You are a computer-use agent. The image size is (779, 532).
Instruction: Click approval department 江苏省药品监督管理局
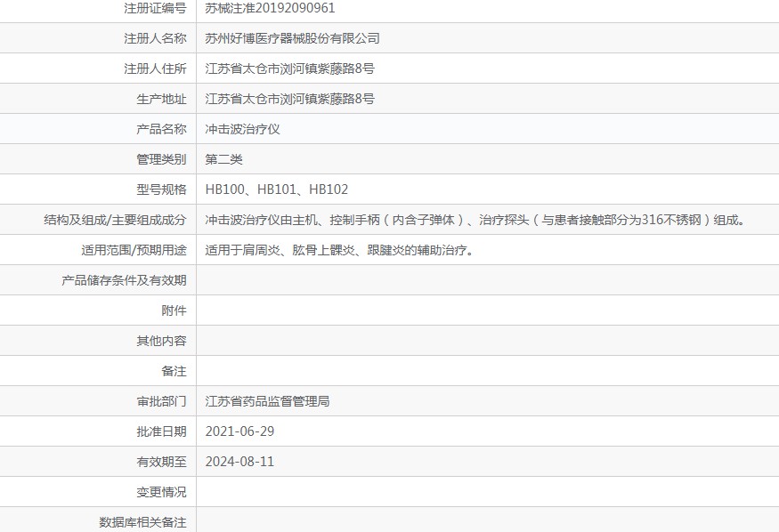[267, 401]
